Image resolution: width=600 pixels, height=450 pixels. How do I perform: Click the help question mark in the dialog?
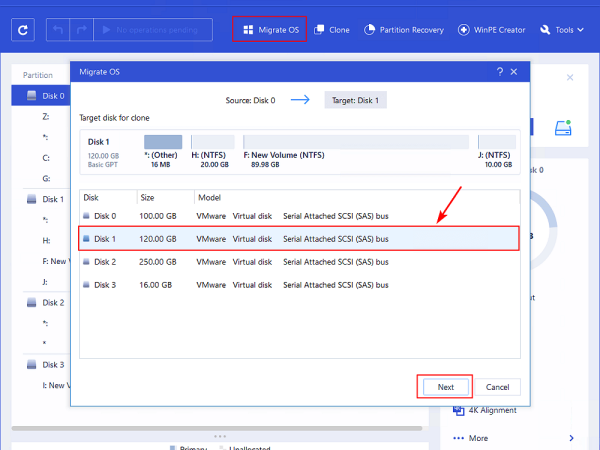click(x=499, y=73)
